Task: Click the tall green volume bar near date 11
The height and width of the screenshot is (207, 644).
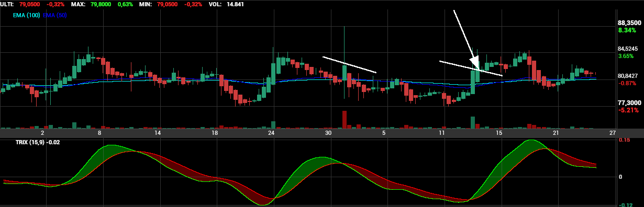Action: 473,122
